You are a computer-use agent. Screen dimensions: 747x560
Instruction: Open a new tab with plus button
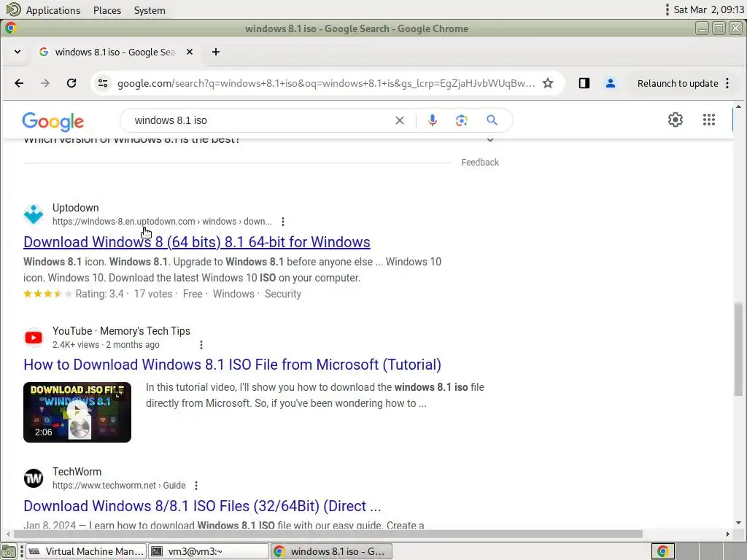[x=216, y=52]
